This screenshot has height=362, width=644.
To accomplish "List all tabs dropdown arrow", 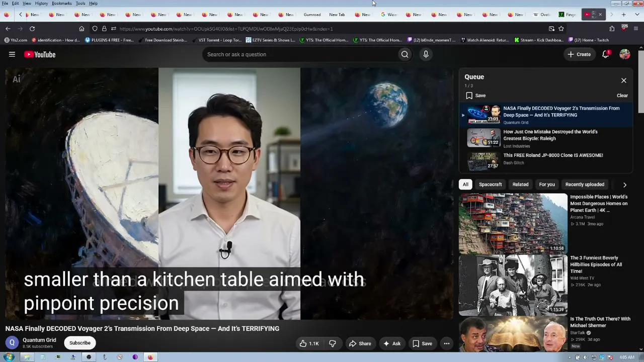I will coord(635,15).
